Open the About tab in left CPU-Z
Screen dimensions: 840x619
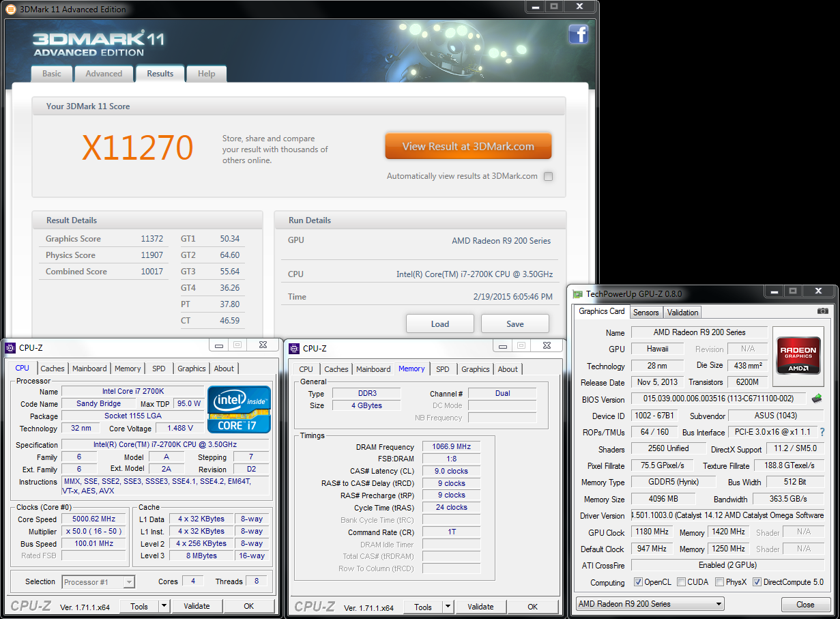224,369
